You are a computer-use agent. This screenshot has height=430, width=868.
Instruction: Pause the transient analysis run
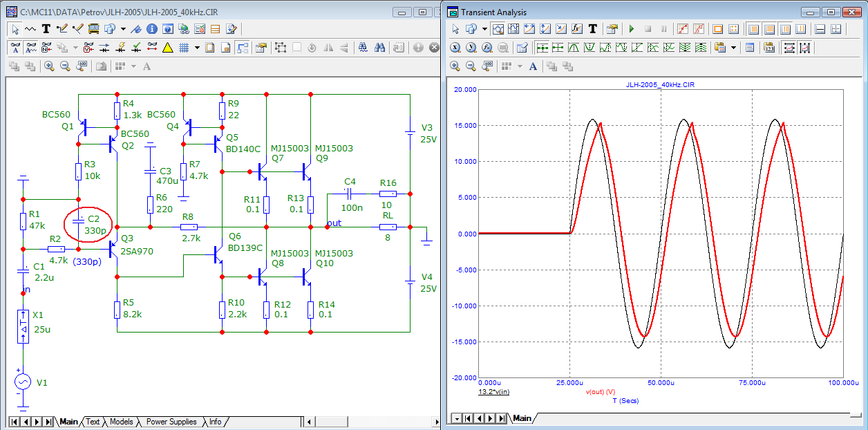coord(663,29)
